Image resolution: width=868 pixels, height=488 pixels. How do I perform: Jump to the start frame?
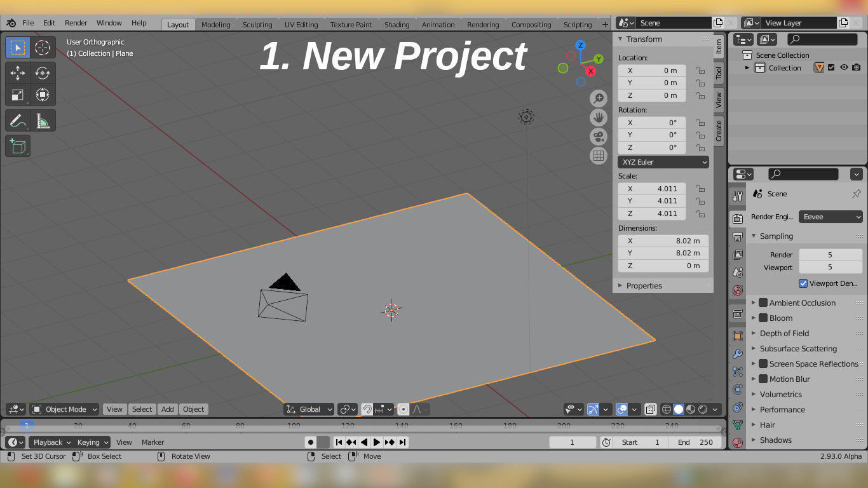pyautogui.click(x=339, y=442)
